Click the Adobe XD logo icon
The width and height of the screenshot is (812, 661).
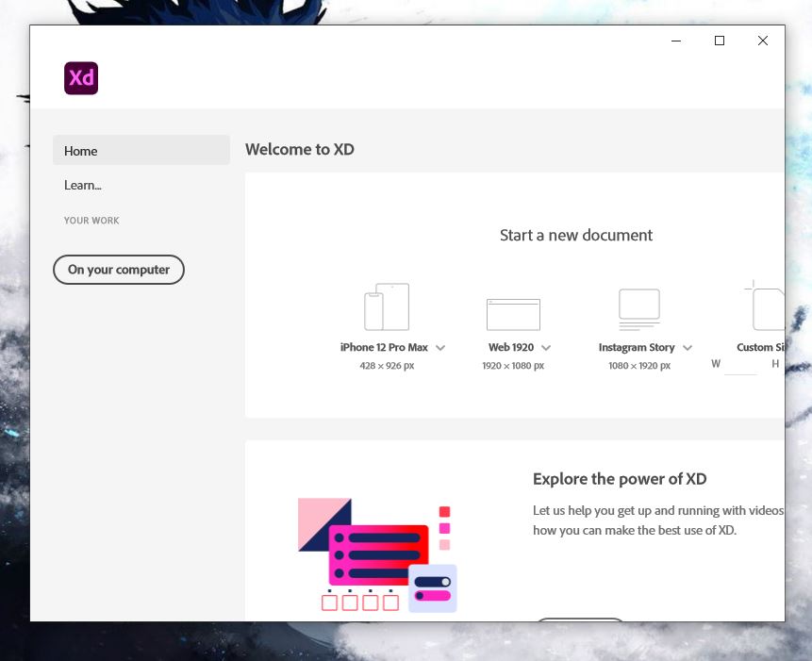point(81,78)
